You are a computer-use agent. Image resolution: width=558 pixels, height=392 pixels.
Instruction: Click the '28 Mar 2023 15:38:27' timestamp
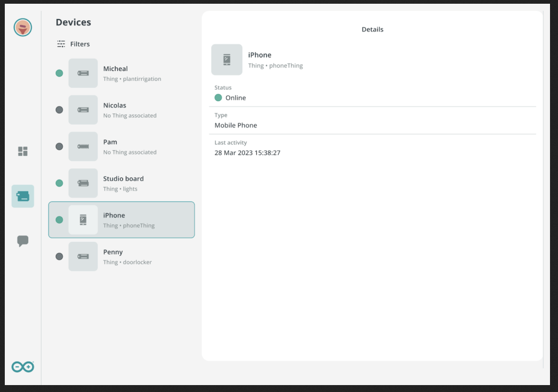(x=248, y=153)
